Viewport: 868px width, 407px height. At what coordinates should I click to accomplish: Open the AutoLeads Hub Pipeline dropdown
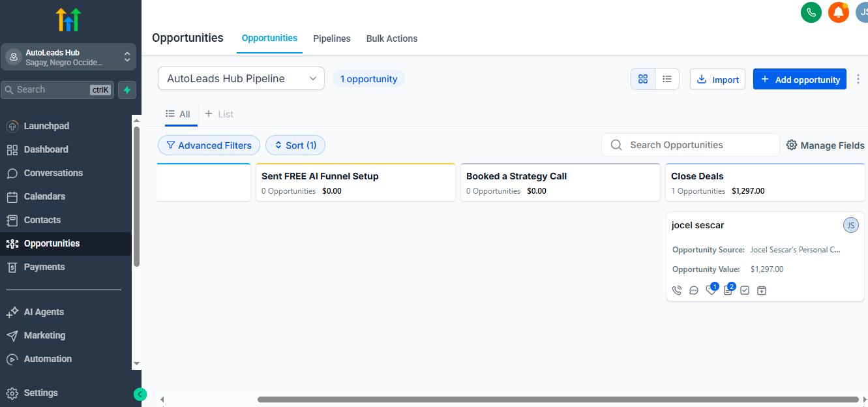pos(241,78)
